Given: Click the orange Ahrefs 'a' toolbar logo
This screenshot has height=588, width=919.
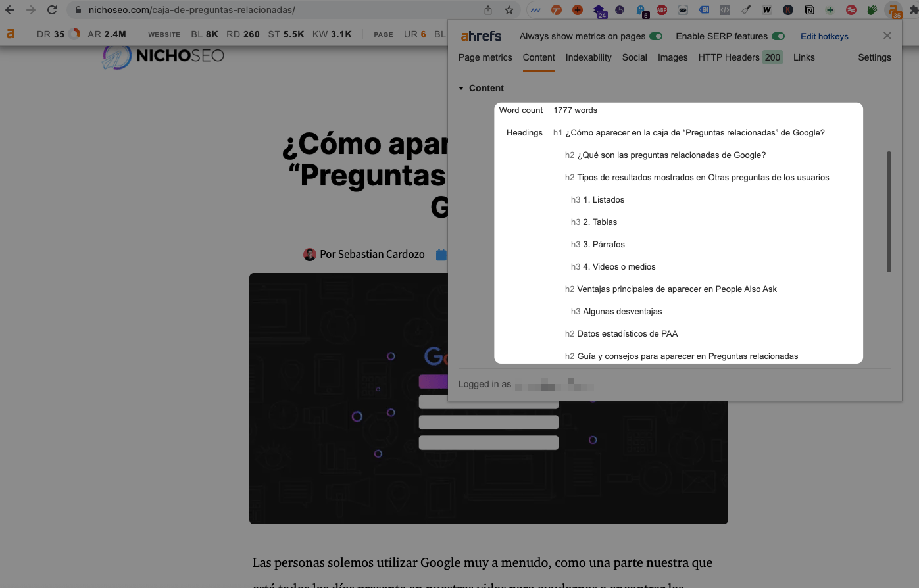Looking at the screenshot, I should coord(11,34).
